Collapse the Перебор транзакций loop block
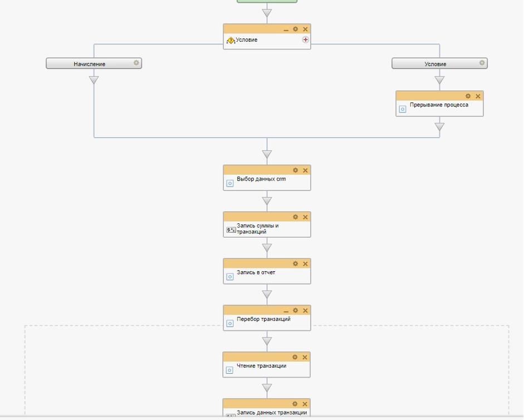Image resolution: width=524 pixels, height=420 pixels. (x=286, y=310)
